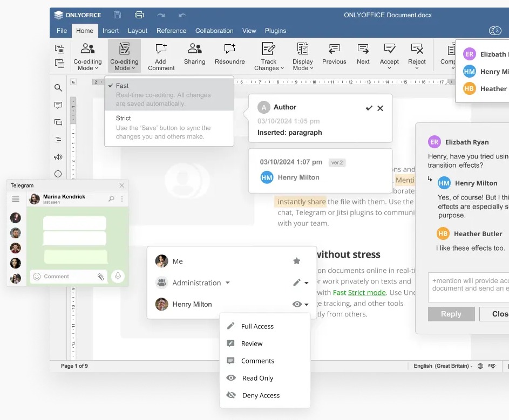509x420 pixels.
Task: Switch to the Collaboration tab
Action: (214, 31)
